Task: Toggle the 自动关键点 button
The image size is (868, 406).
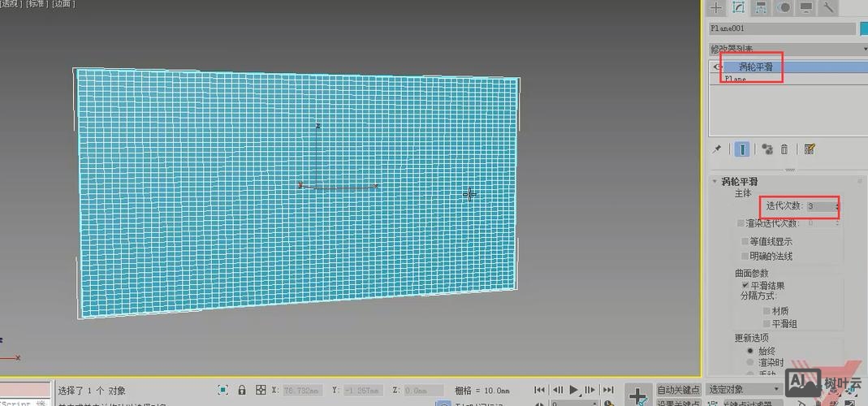Action: click(x=679, y=390)
